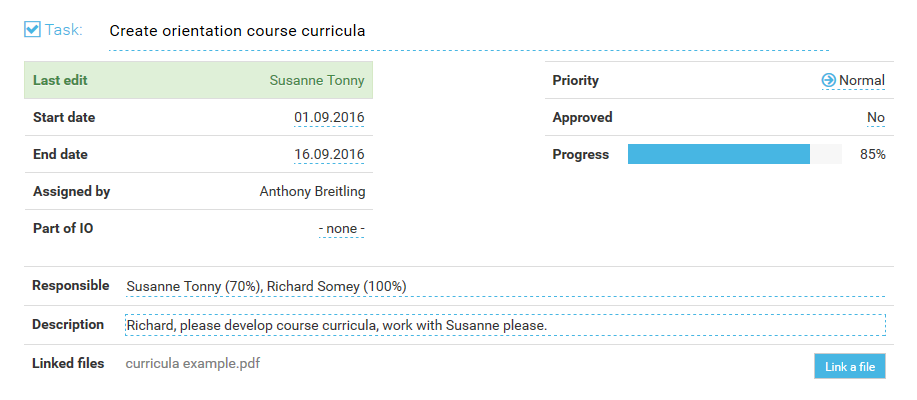Toggle Approved value No

point(875,118)
